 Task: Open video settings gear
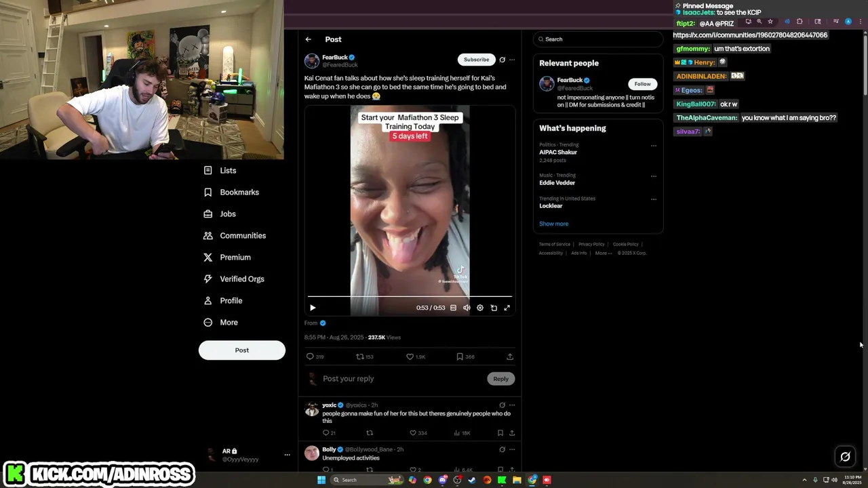[x=480, y=308]
